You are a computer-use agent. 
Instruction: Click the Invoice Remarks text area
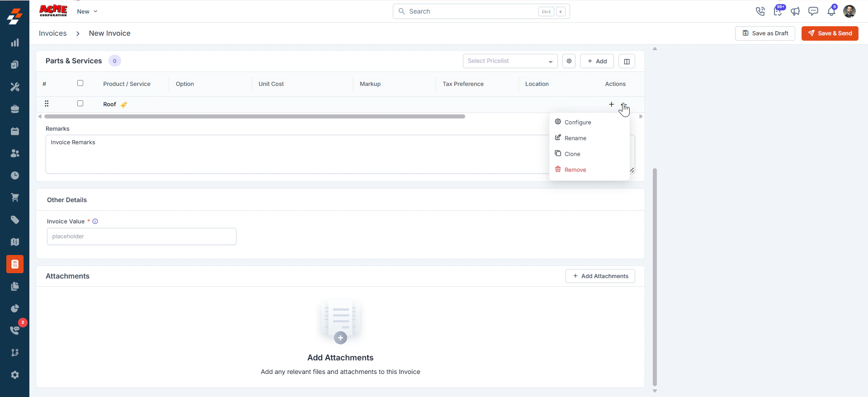[x=340, y=154]
